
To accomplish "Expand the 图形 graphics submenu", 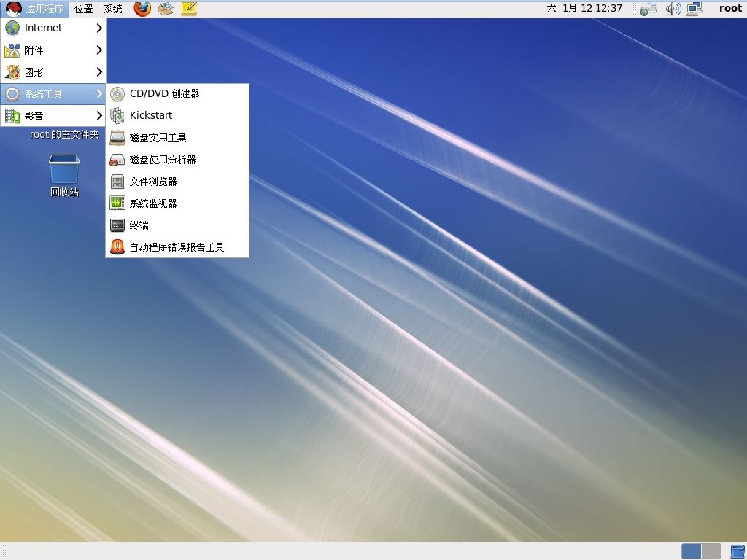I will pyautogui.click(x=53, y=72).
